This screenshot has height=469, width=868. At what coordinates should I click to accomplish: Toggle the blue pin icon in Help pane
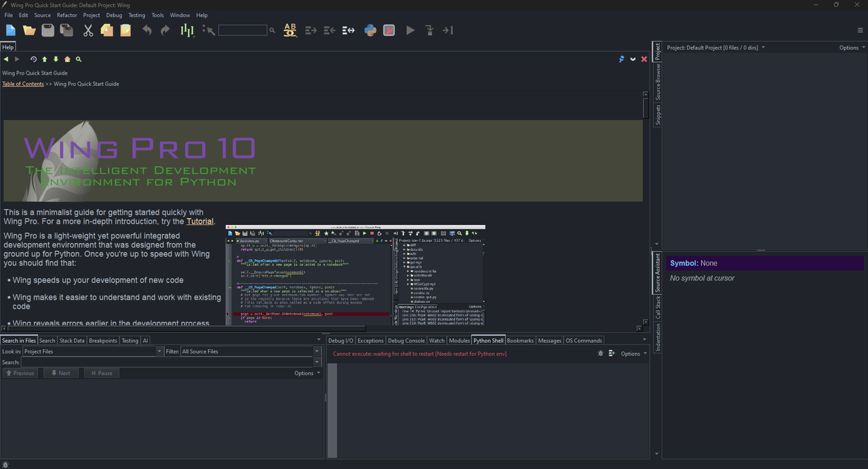pyautogui.click(x=621, y=59)
